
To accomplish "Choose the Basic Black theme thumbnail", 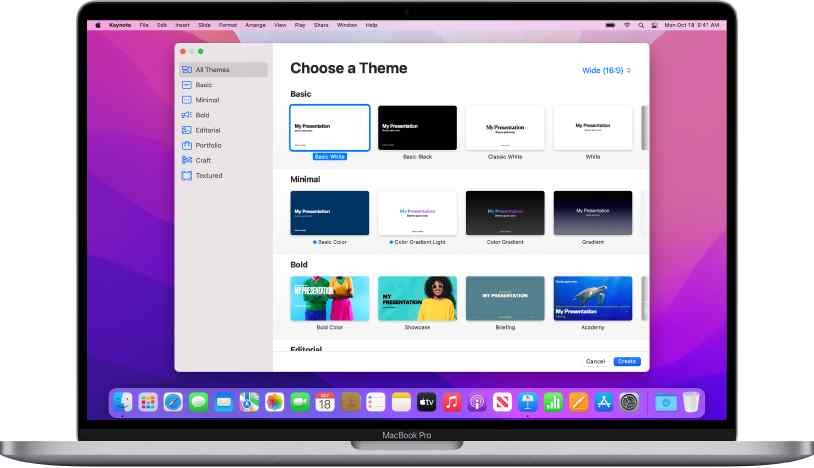I will [x=417, y=128].
